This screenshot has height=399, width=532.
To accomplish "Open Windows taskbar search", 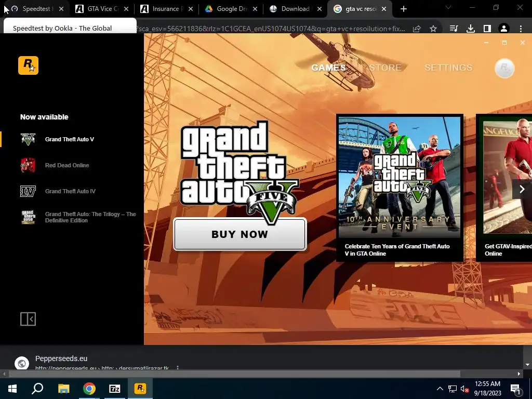I will click(x=37, y=389).
